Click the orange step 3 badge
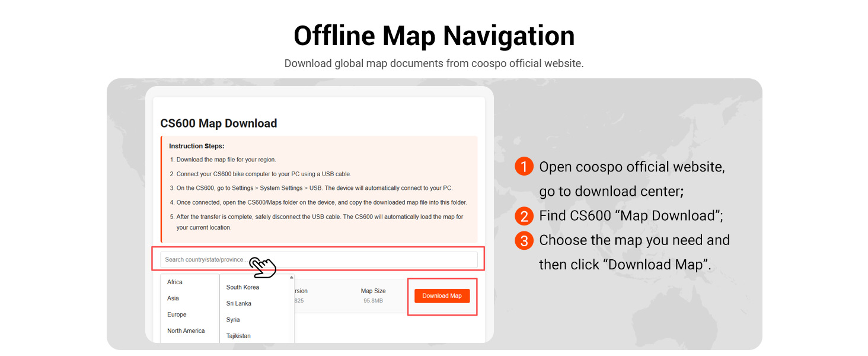Screen dimensions: 868x356 [x=524, y=241]
